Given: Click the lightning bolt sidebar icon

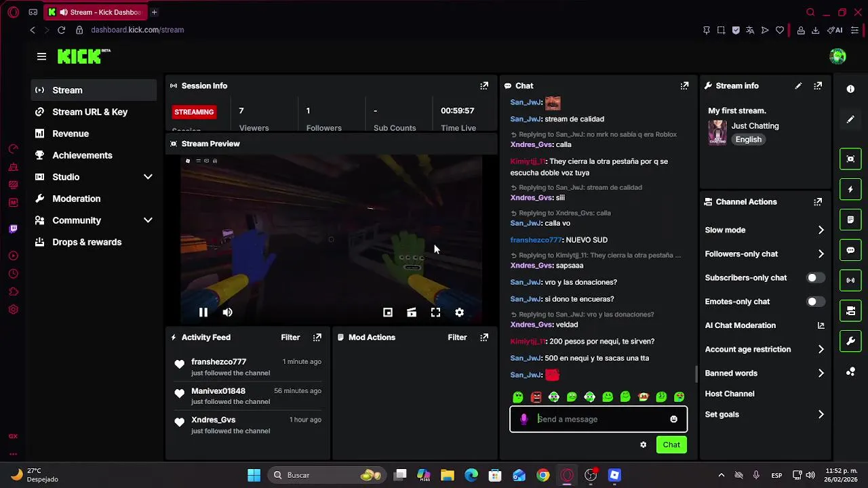Looking at the screenshot, I should (850, 189).
